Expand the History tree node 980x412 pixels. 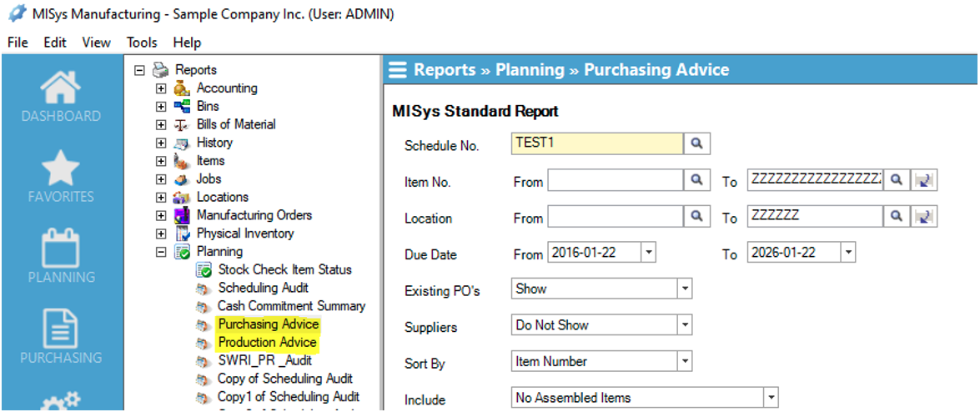[161, 143]
